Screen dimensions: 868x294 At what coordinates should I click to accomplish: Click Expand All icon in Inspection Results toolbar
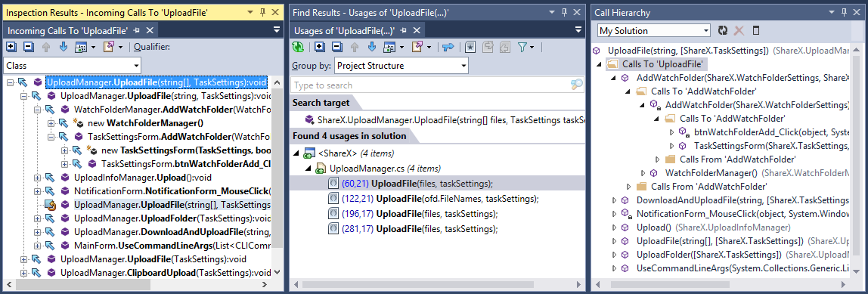point(11,47)
